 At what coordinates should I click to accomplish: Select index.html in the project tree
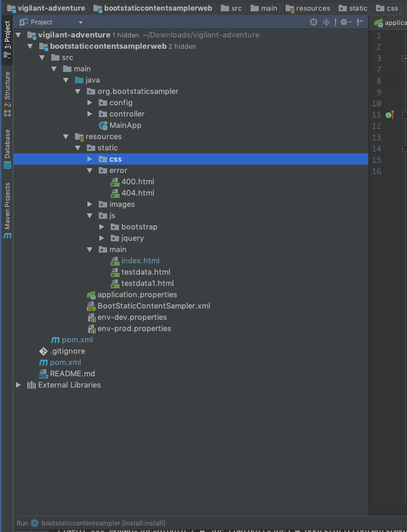tap(140, 261)
